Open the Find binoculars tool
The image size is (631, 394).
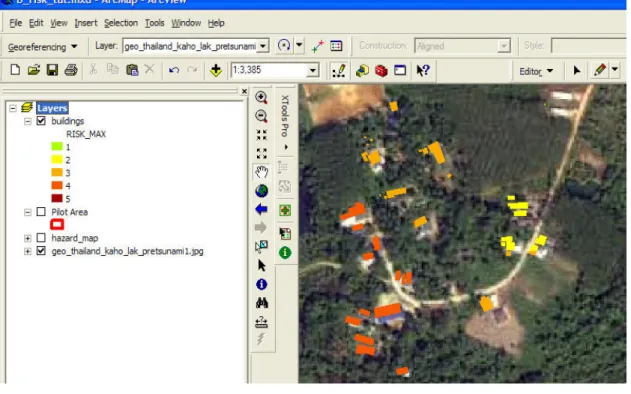[262, 303]
